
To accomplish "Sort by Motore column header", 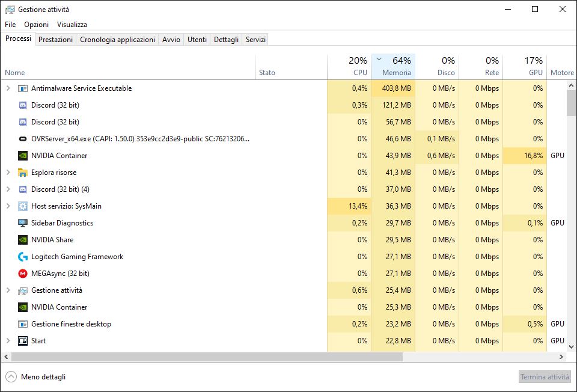I will pos(562,67).
